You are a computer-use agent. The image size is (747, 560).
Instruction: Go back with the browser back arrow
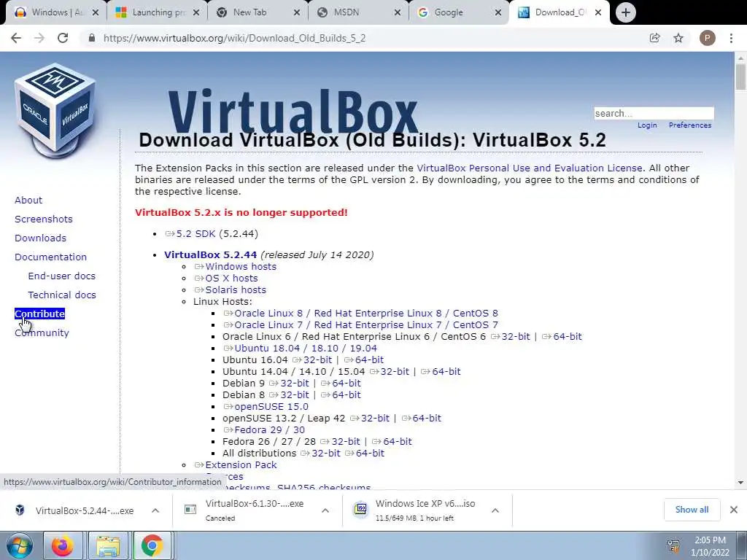[x=16, y=38]
